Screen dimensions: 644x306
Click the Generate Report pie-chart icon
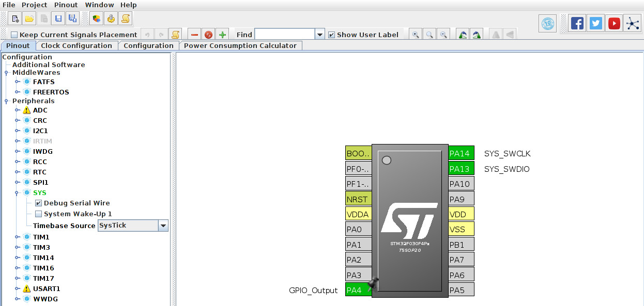point(96,19)
